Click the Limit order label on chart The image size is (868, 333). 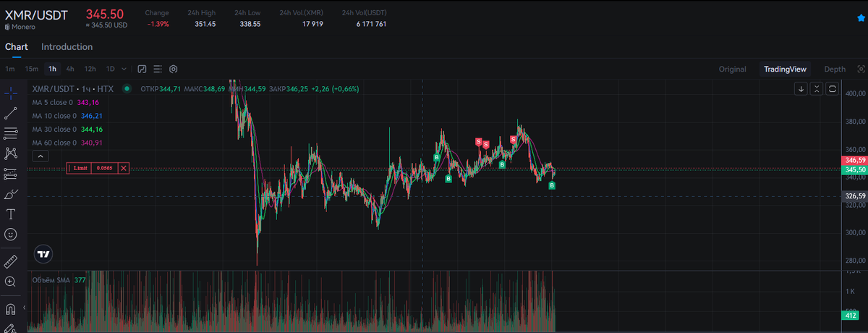point(80,168)
